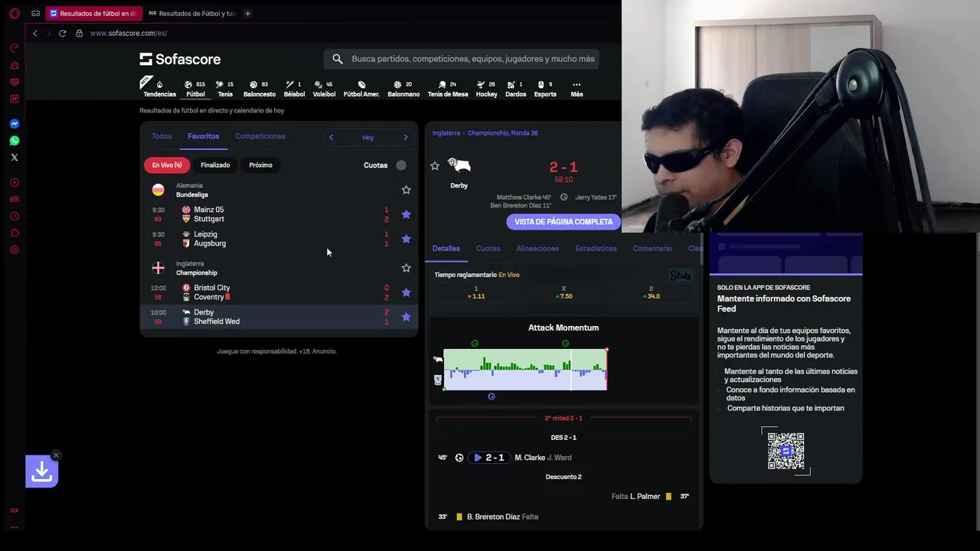Switch to Todos tab
Viewport: 980px width, 551px height.
162,136
